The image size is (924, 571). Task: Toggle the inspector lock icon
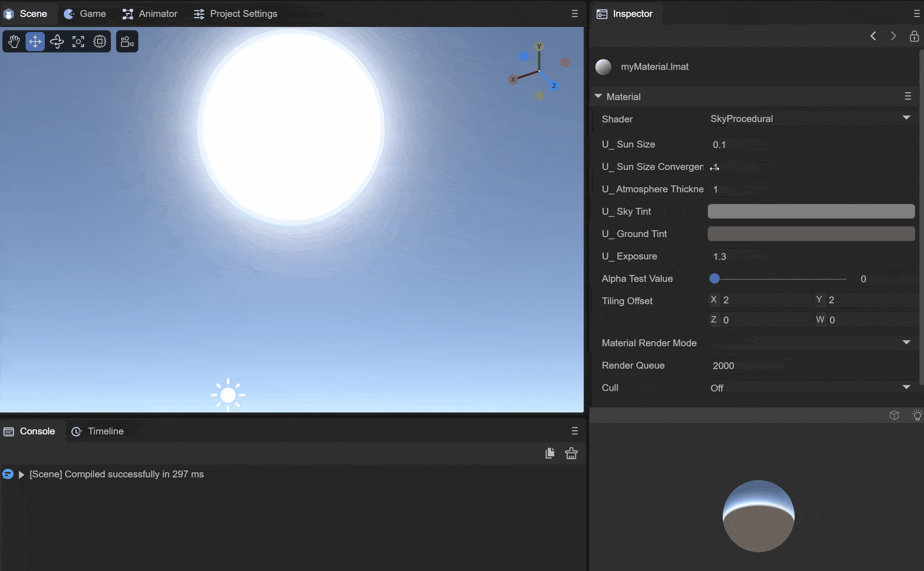pyautogui.click(x=914, y=36)
